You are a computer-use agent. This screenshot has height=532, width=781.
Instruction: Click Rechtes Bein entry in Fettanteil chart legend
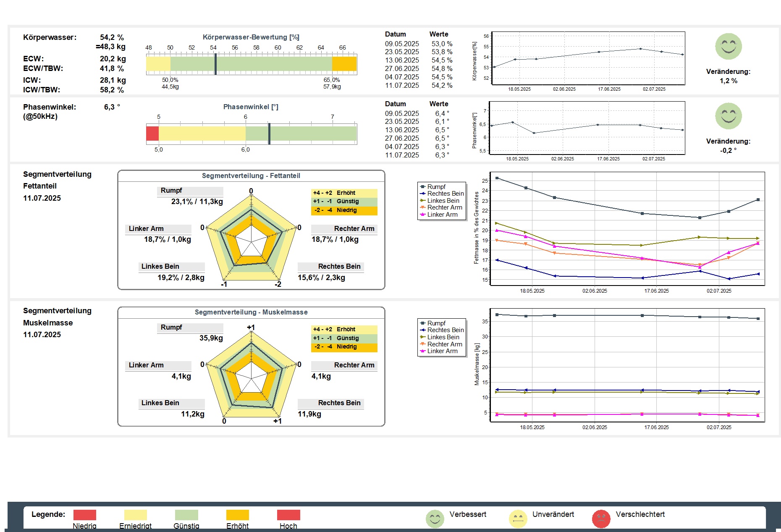(x=445, y=194)
